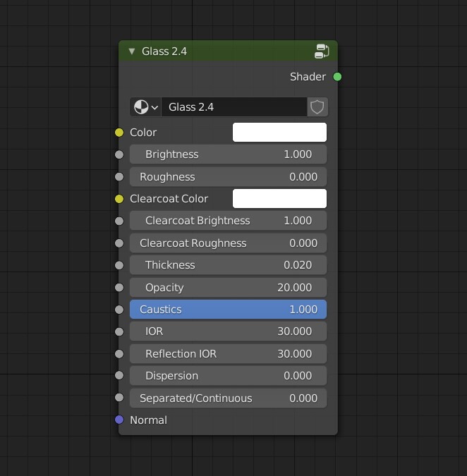Click the Separated/Continuous slider
This screenshot has width=467, height=476.
coord(229,398)
